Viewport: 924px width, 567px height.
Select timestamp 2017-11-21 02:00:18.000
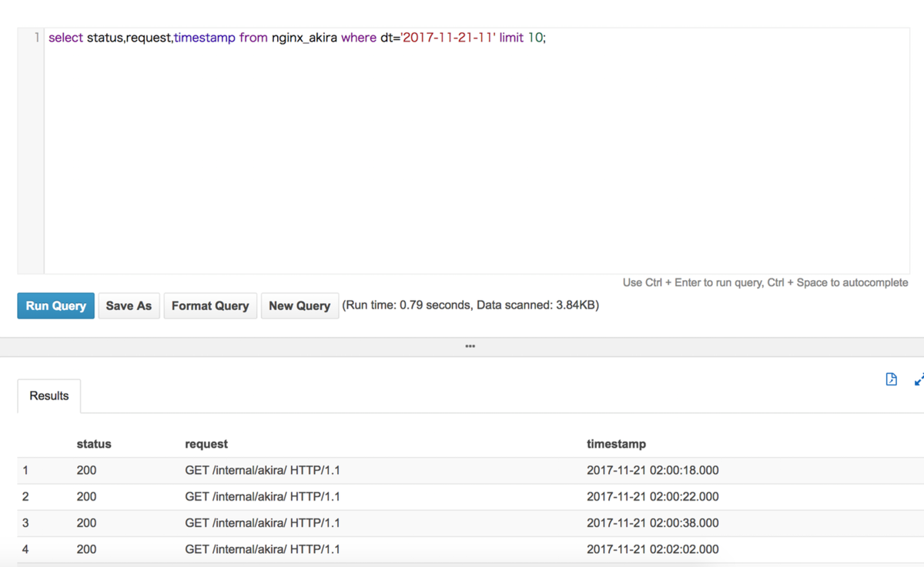653,470
